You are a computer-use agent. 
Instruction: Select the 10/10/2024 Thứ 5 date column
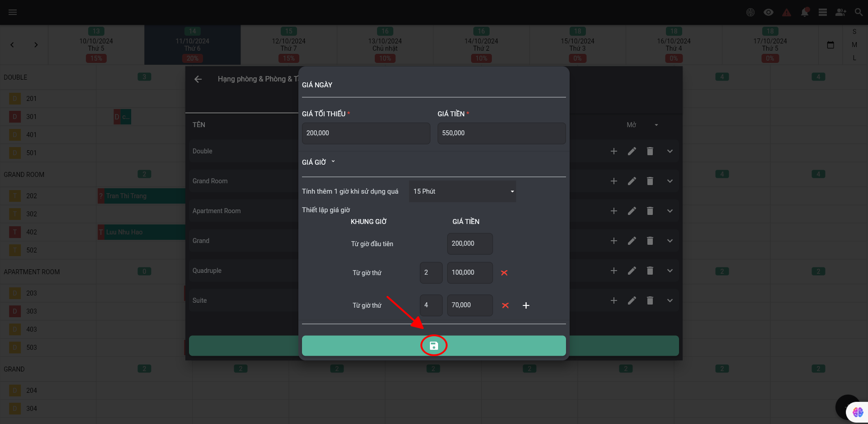[x=96, y=45]
